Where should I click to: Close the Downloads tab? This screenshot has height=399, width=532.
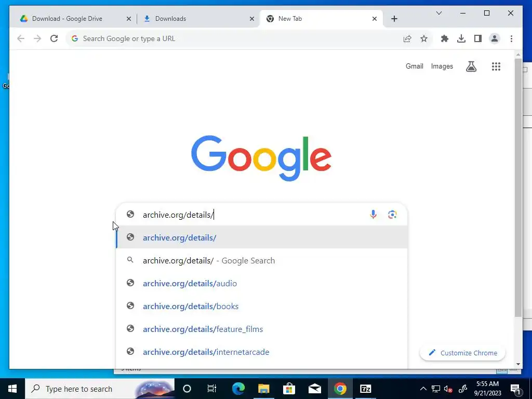click(x=252, y=19)
